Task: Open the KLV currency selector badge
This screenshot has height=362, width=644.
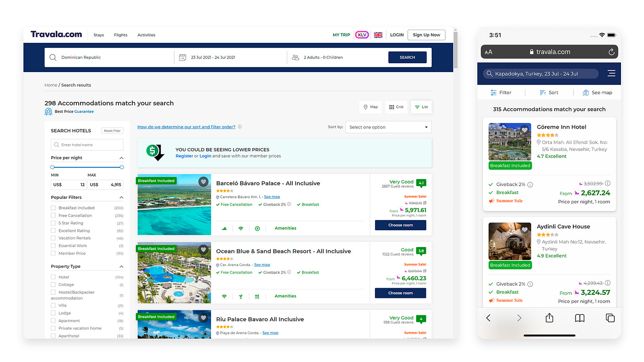Action: pos(362,35)
